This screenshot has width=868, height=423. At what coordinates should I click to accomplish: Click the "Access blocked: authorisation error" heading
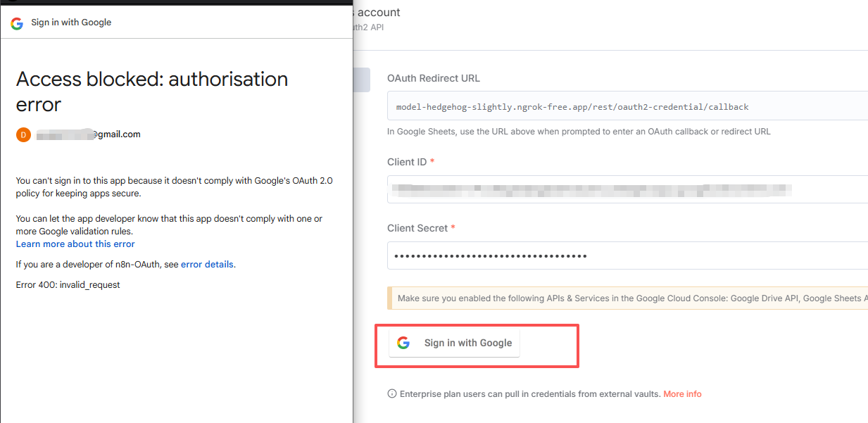pos(151,91)
